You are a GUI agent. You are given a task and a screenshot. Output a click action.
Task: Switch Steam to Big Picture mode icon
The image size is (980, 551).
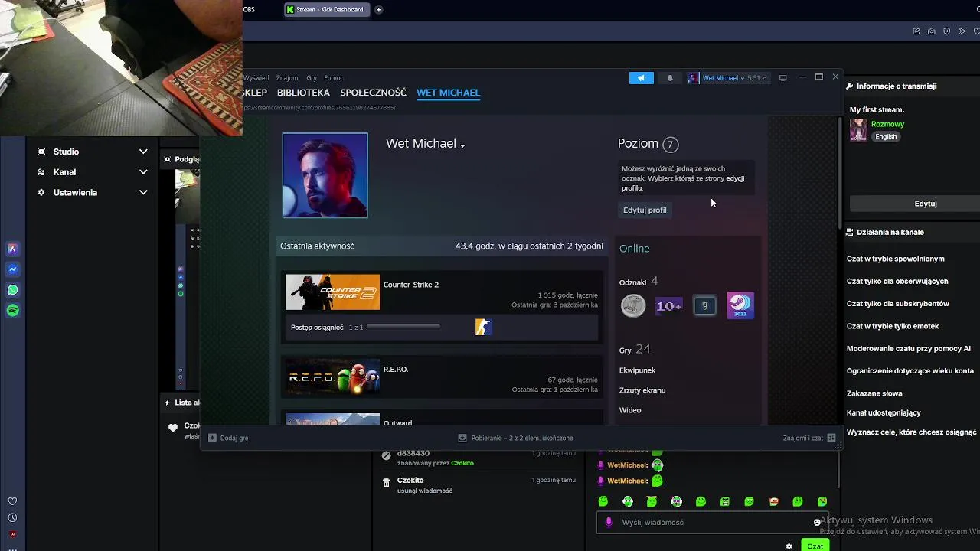pyautogui.click(x=782, y=78)
